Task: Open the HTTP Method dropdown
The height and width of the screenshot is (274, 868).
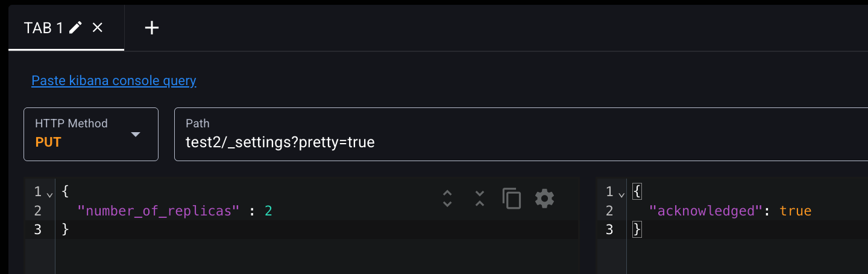Action: (91, 134)
